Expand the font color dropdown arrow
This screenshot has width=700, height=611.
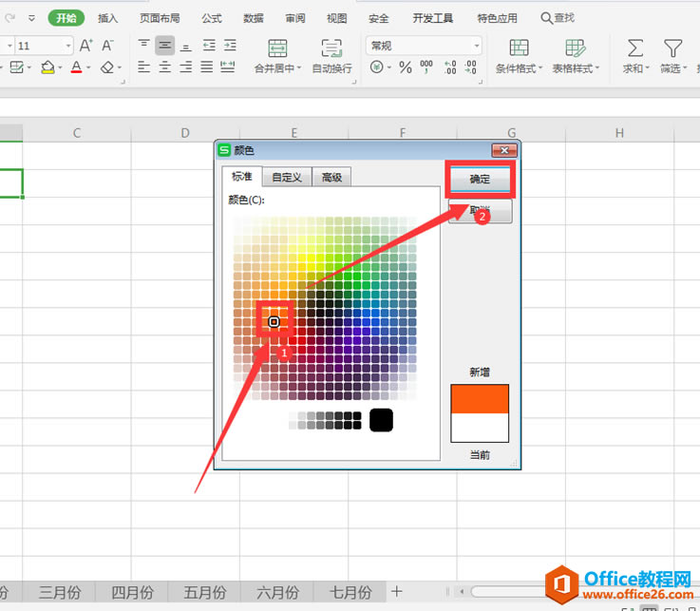(88, 67)
